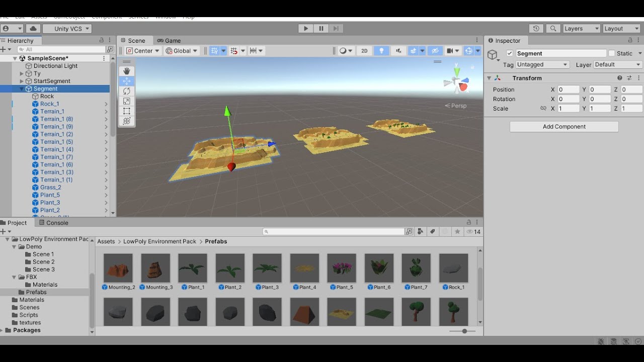Click search by type icon in Project
Screen dimensions: 644x362
click(x=421, y=232)
